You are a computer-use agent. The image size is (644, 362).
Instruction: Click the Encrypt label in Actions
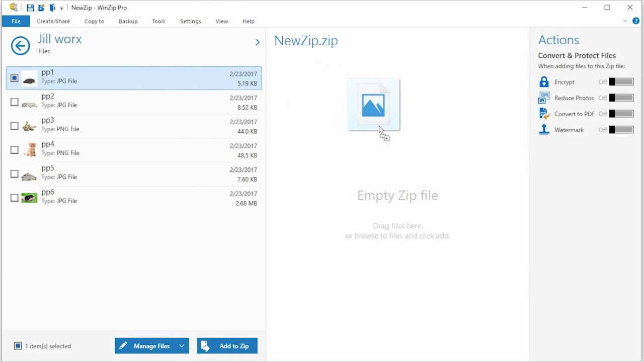point(565,82)
